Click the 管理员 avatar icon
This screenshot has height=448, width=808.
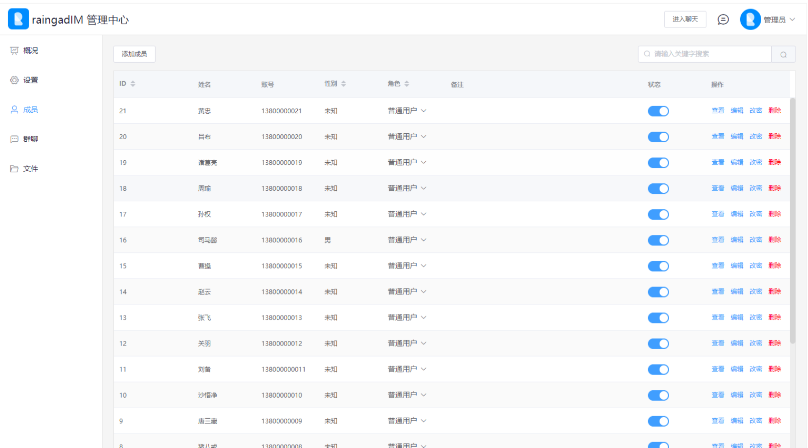[750, 19]
